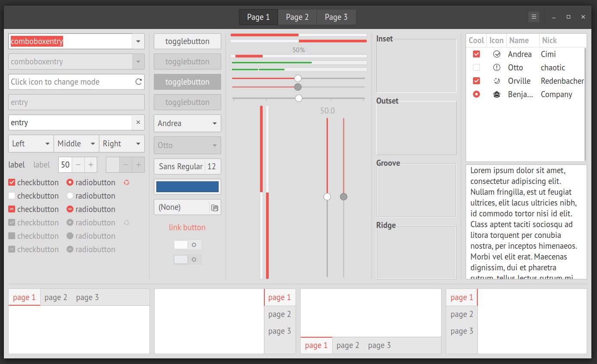The image size is (597, 364).
Task: Select page 2 tab in top-tabbed notebook
Action: pyautogui.click(x=56, y=297)
